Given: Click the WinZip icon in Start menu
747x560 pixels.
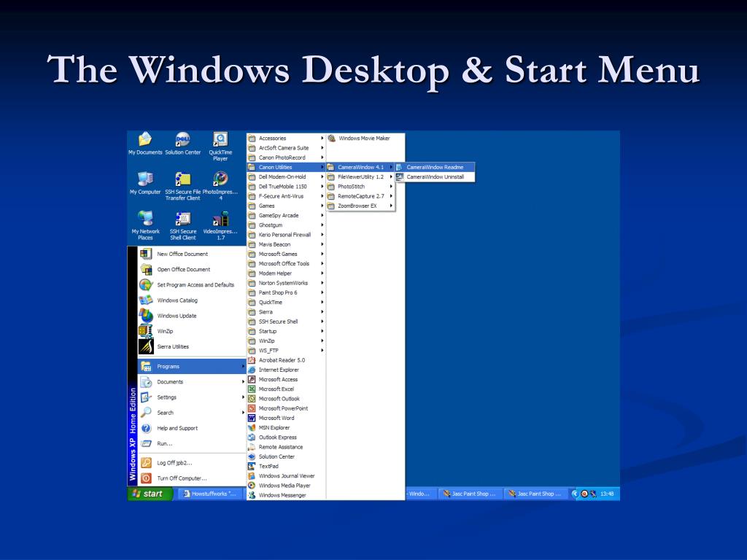Looking at the screenshot, I should click(x=146, y=331).
